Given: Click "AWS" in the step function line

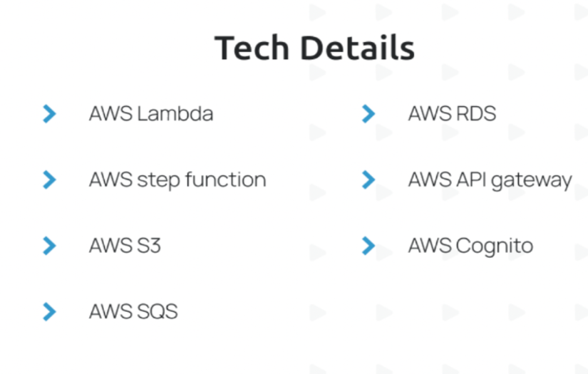Looking at the screenshot, I should (110, 180).
